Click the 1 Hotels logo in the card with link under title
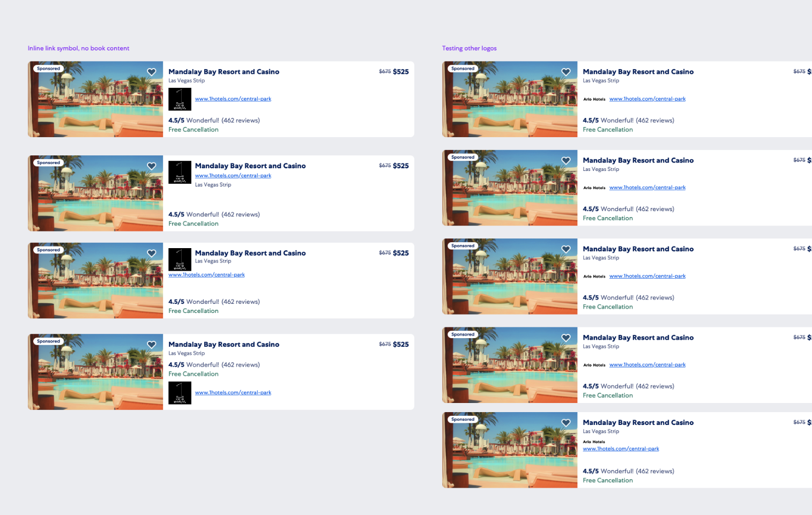The image size is (812, 515). pyautogui.click(x=180, y=172)
